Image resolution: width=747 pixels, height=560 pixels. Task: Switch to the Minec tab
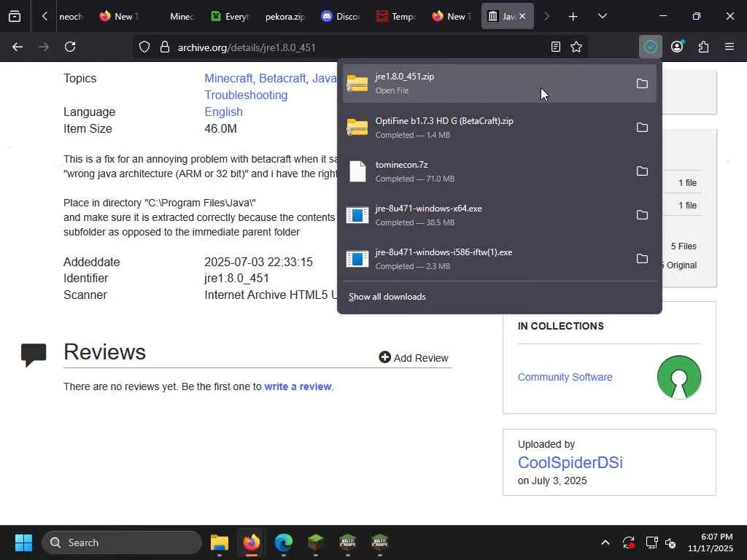(181, 17)
